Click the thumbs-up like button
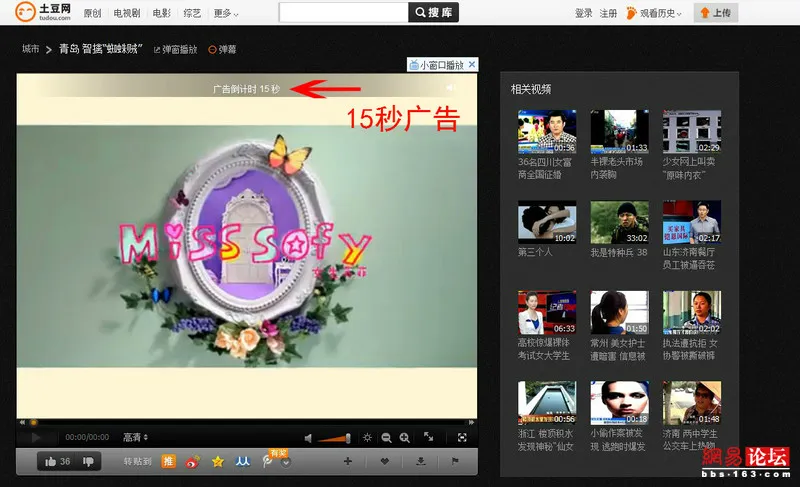Image resolution: width=800 pixels, height=487 pixels. point(50,461)
